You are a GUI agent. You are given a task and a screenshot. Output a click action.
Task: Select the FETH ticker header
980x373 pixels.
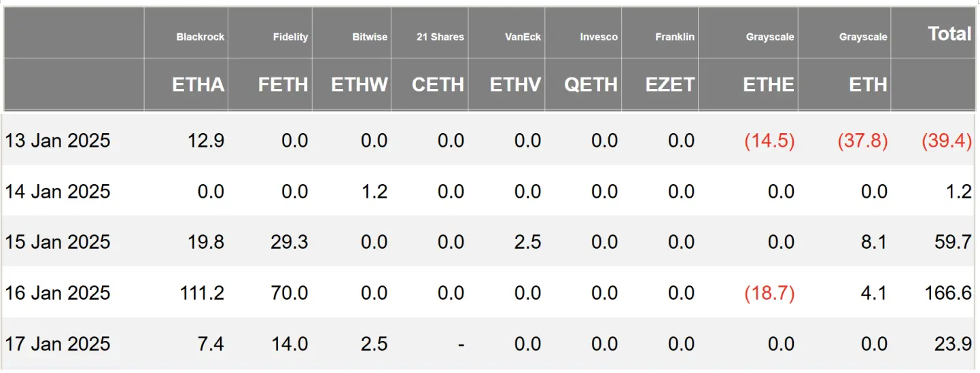click(283, 84)
